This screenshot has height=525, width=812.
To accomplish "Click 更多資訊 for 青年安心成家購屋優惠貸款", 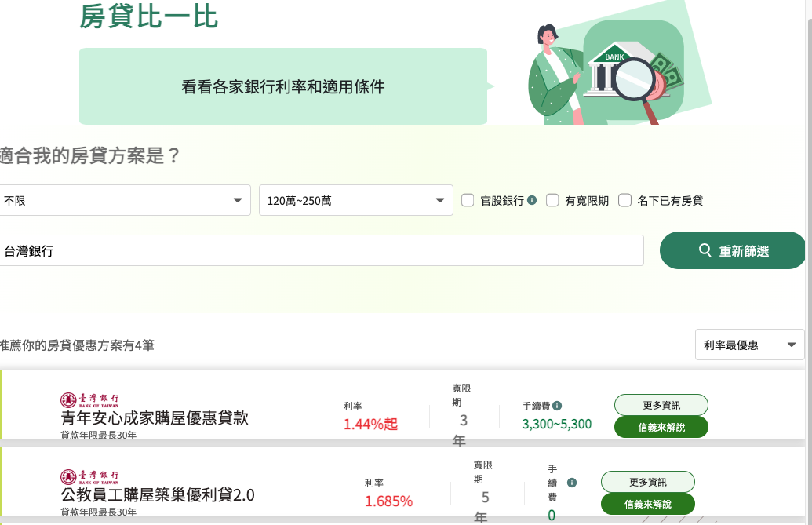I will coord(661,405).
